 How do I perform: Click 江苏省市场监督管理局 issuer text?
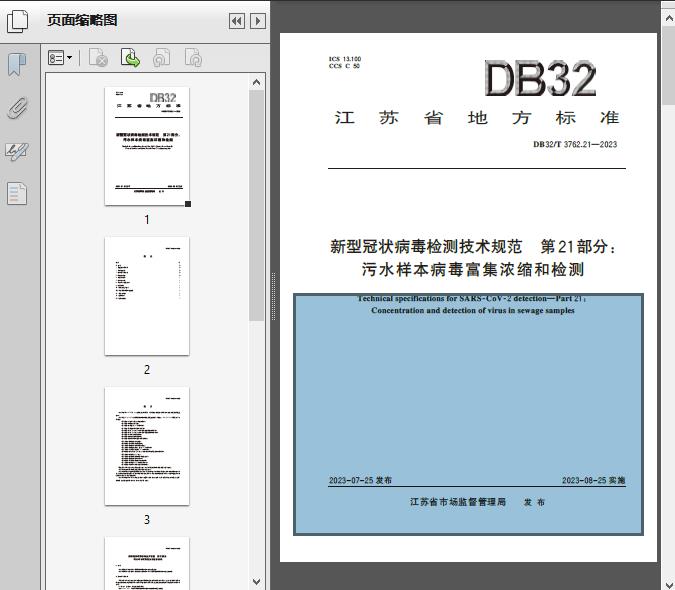458,502
